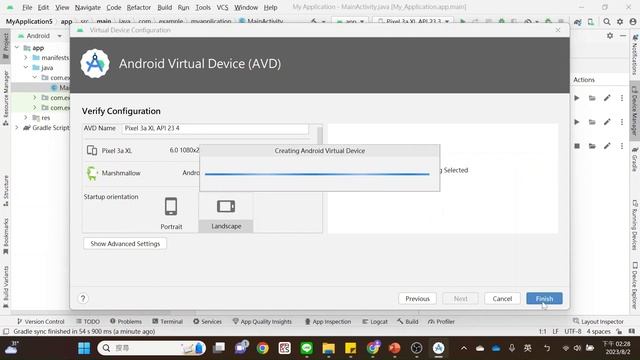The image size is (640, 360).
Task: Sync project with Gradle files icon
Action: (x=578, y=22)
